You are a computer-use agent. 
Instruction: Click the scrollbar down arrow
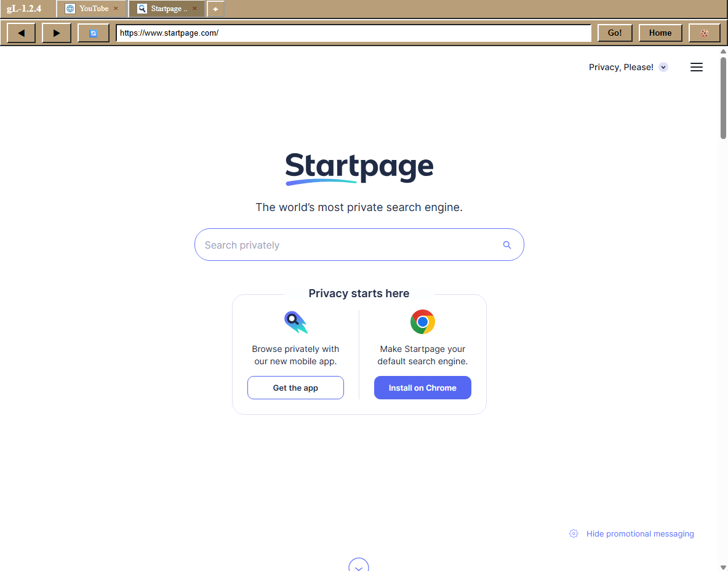[x=723, y=567]
